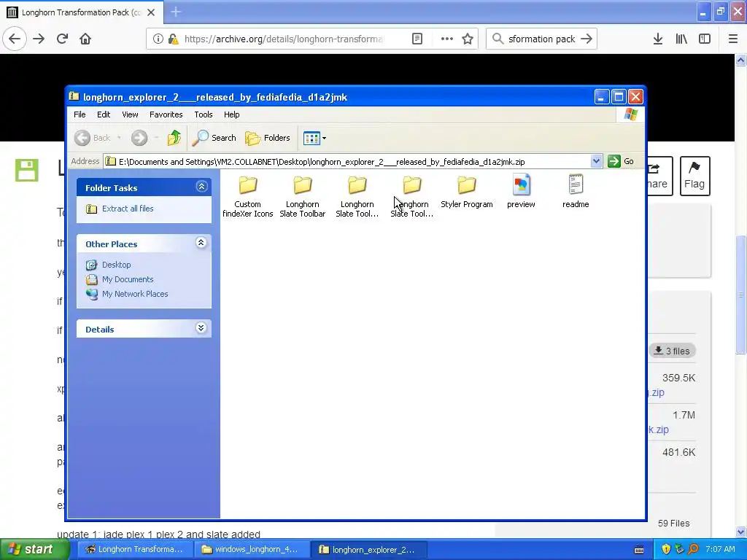Close the Longhorn Transformation Pack tab
This screenshot has width=747, height=560.
pyautogui.click(x=151, y=12)
